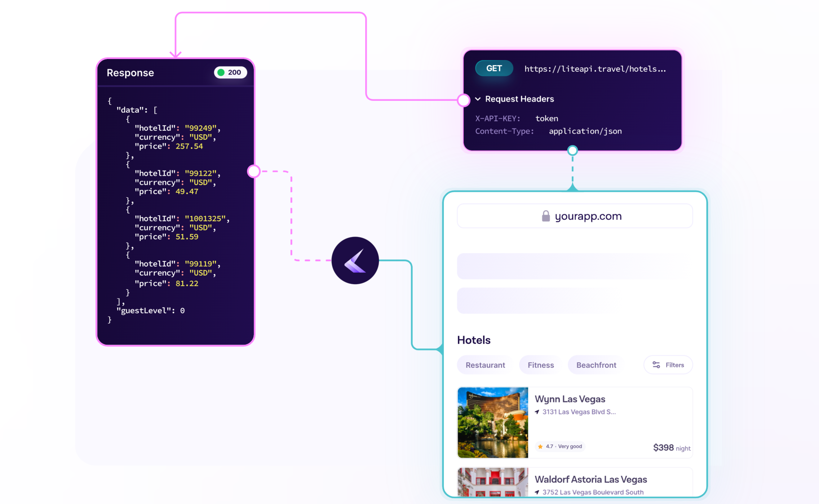Click the yourapp.com URL input field

[573, 216]
